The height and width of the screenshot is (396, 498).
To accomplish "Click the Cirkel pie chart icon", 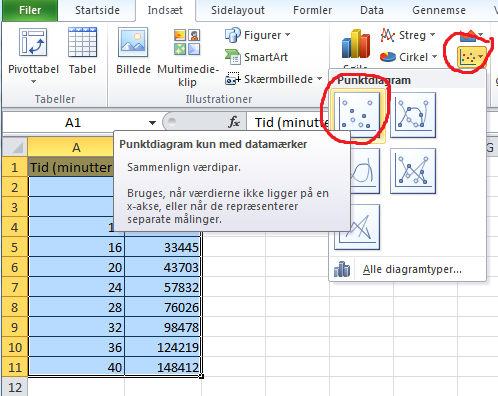I will point(388,57).
